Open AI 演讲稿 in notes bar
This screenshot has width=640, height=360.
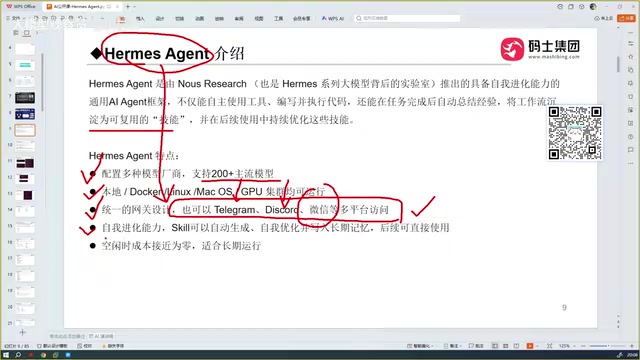pyautogui.click(x=101, y=336)
